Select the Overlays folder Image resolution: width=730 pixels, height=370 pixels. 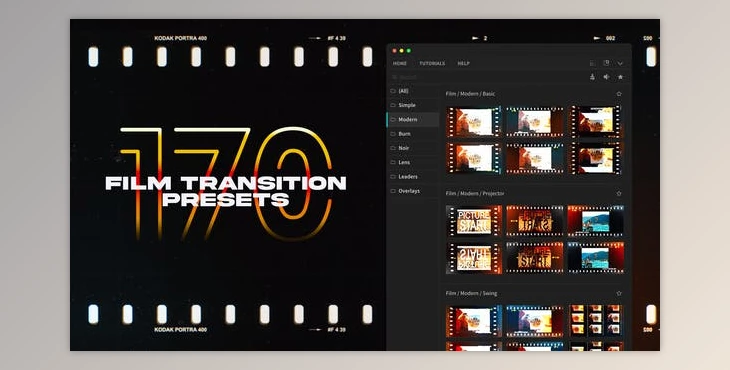tap(413, 191)
